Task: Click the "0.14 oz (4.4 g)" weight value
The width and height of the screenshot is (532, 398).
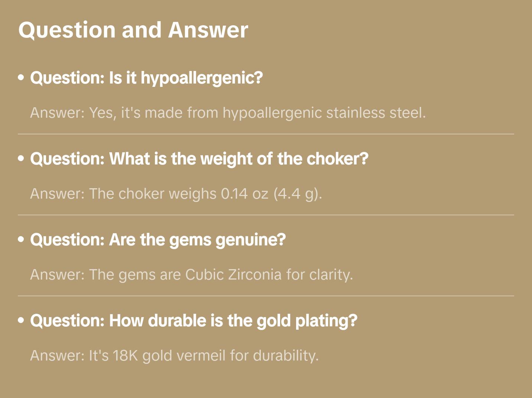Action: [270, 194]
